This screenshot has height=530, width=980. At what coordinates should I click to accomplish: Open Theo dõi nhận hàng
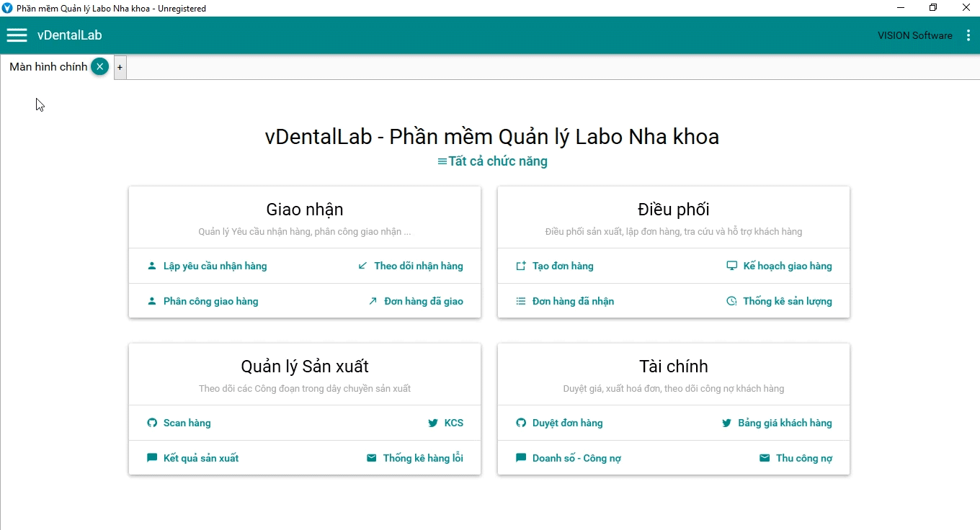(x=418, y=266)
